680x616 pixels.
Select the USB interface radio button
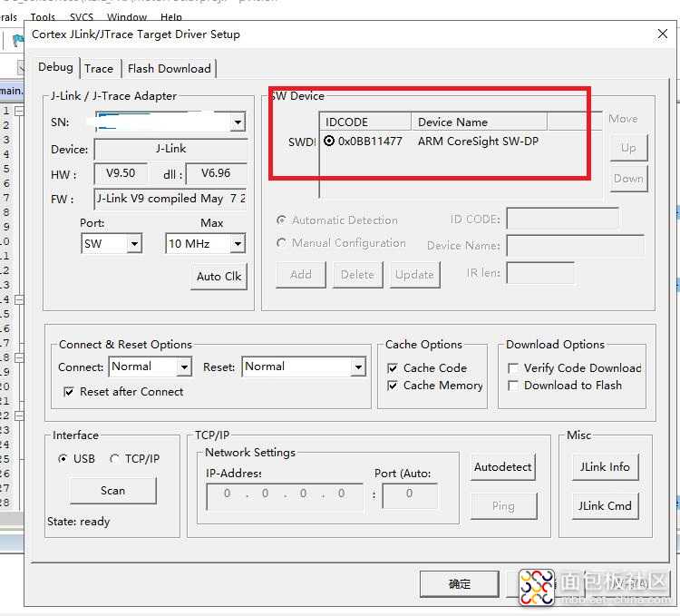click(x=63, y=458)
